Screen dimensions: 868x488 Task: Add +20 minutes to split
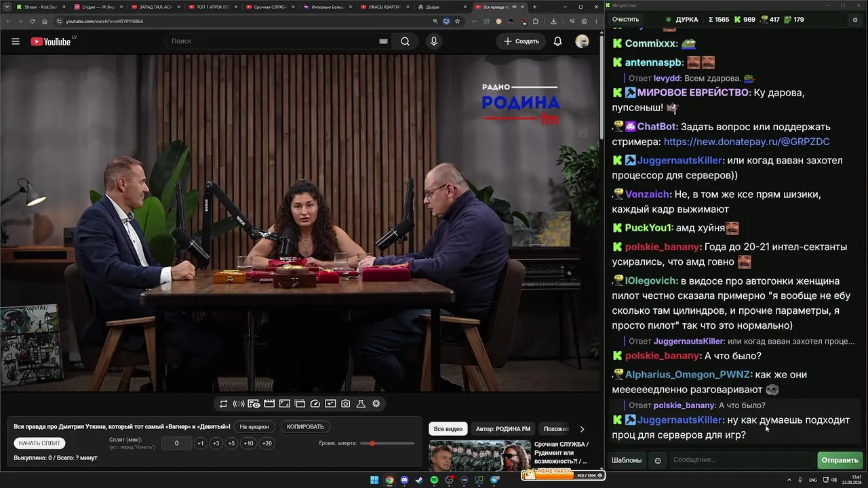(267, 443)
